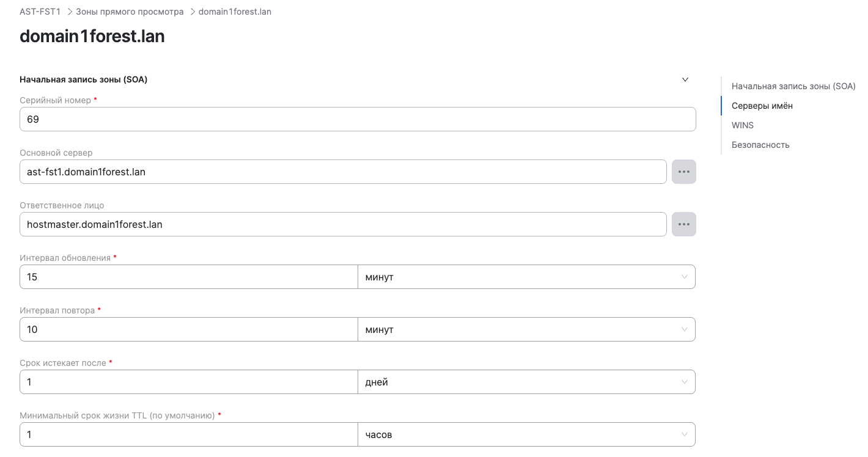Select Начальная запись зоны (SOA) in the sidebar

pyautogui.click(x=793, y=86)
